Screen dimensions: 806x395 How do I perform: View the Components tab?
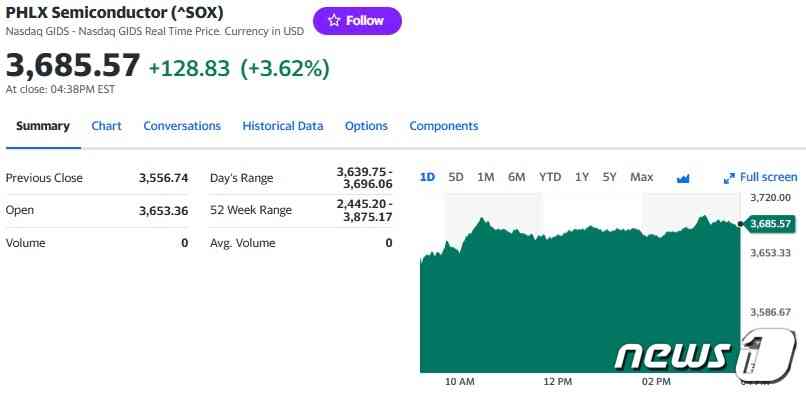[444, 126]
